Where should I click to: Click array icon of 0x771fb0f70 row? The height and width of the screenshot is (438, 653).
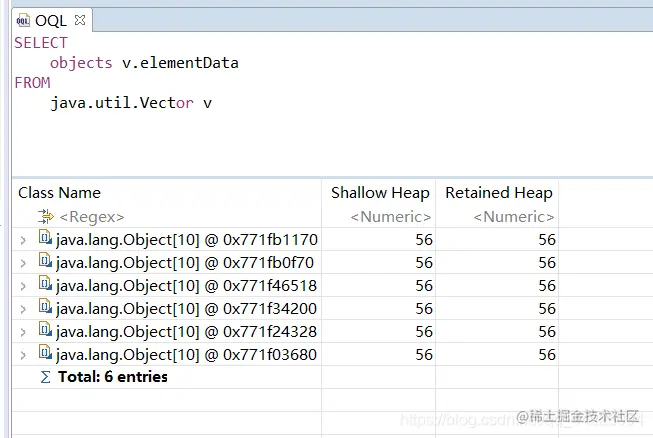[45, 260]
